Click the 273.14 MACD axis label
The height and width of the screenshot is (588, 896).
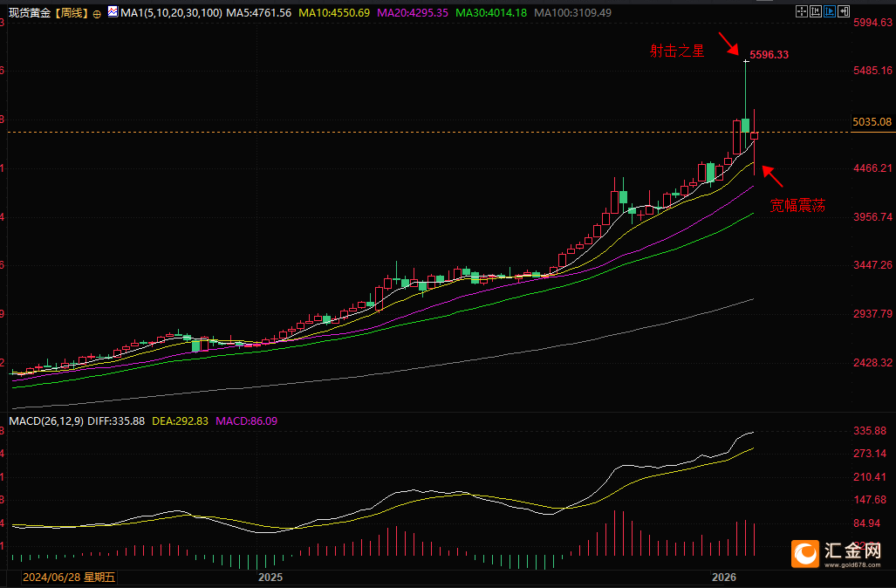coord(870,454)
